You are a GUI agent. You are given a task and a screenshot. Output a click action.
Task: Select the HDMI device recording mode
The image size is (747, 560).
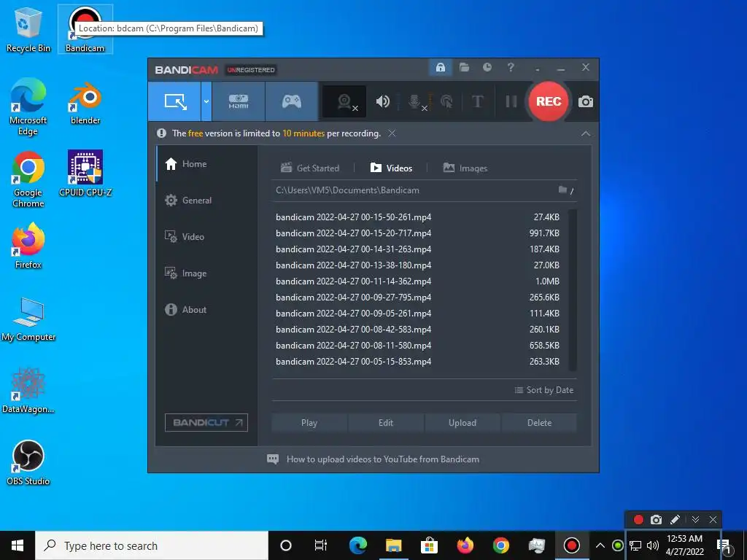tap(239, 101)
